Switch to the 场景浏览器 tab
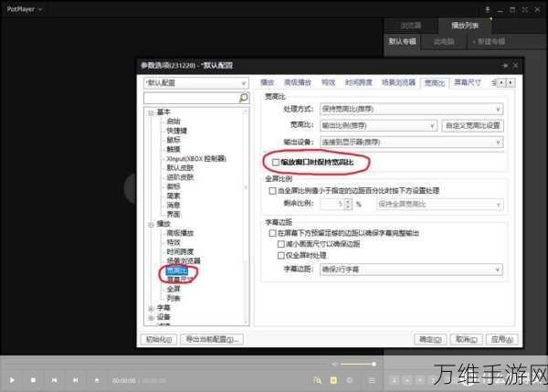This screenshot has width=548, height=392. 399,82
